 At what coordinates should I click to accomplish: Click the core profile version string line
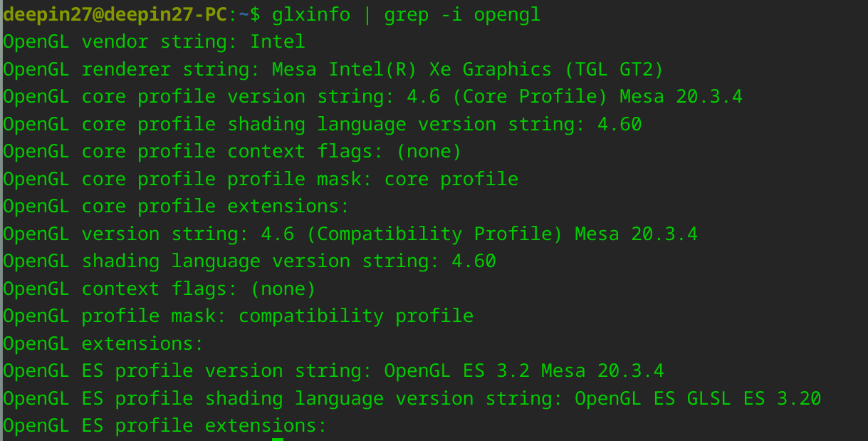[373, 96]
